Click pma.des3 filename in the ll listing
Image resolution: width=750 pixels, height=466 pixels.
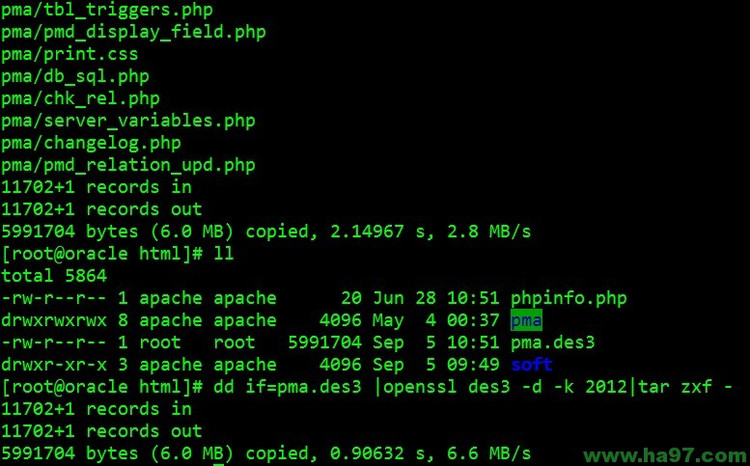pyautogui.click(x=552, y=342)
